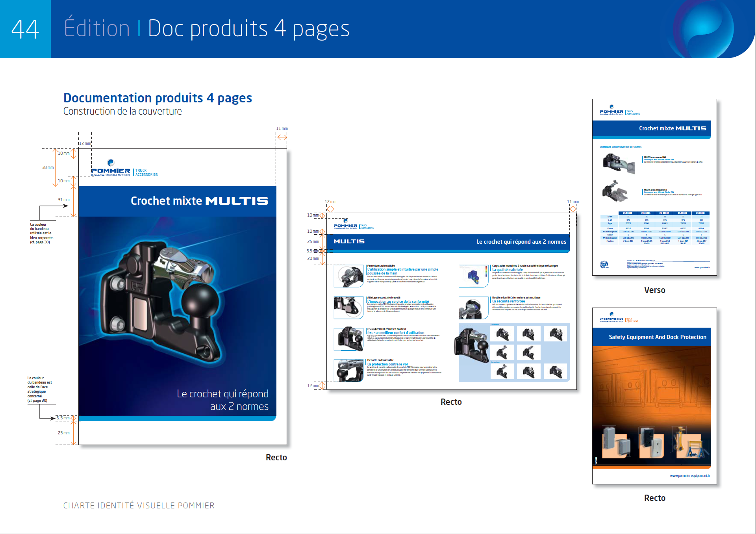
Task: Click the light blue strip under the cover image
Action: pos(177,418)
